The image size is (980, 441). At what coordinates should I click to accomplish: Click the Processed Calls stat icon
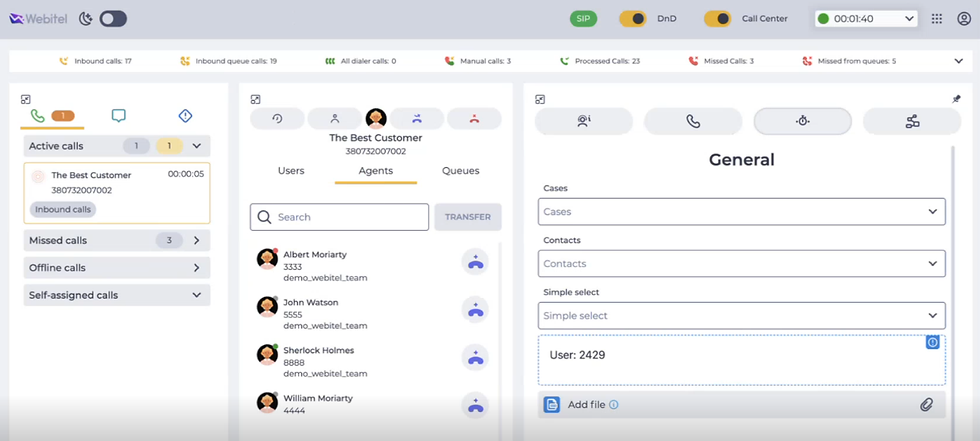coord(564,61)
